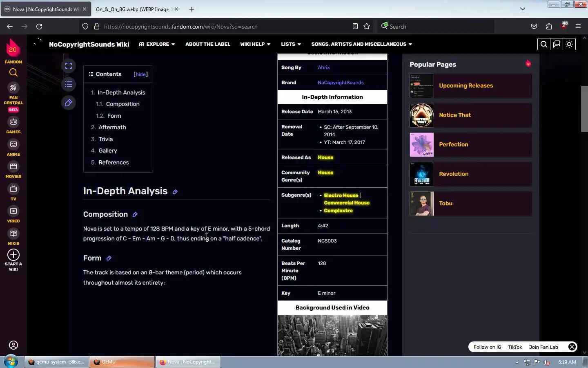
Task: Go back with the browser back arrow
Action: click(x=10, y=27)
